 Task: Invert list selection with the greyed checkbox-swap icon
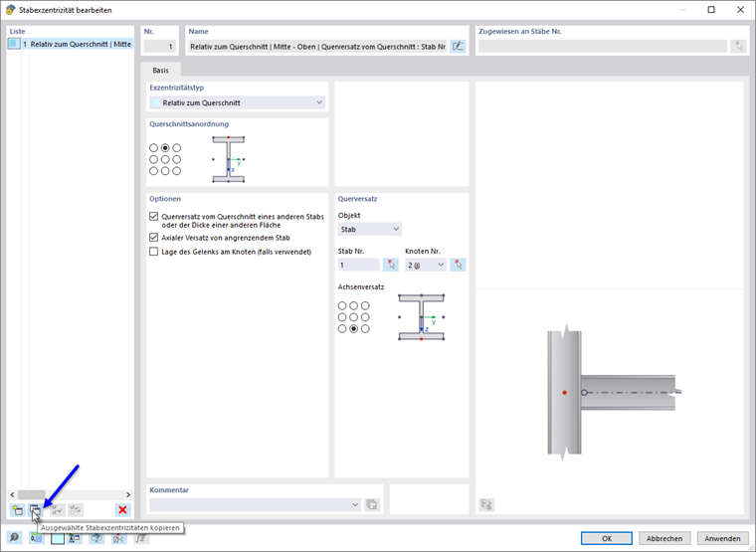pyautogui.click(x=76, y=509)
